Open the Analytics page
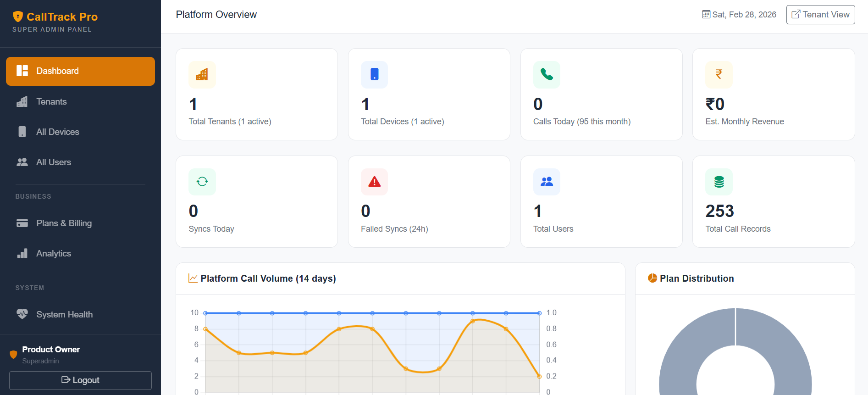This screenshot has height=395, width=868. tap(80, 254)
